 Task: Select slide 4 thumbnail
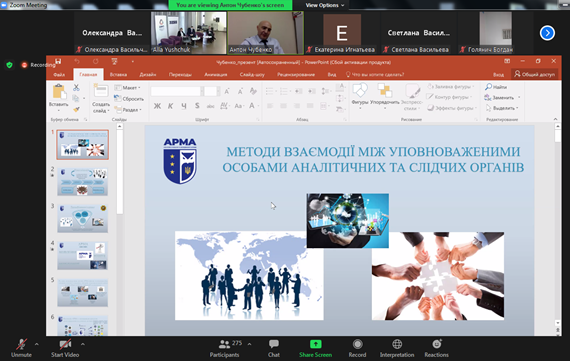point(83,256)
